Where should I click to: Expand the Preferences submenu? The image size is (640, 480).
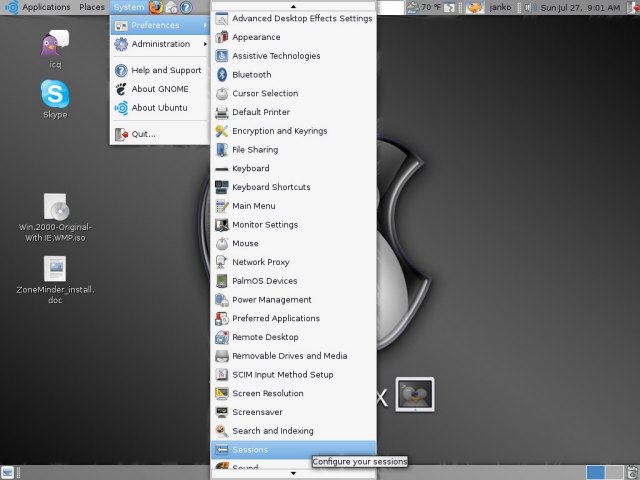[160, 25]
